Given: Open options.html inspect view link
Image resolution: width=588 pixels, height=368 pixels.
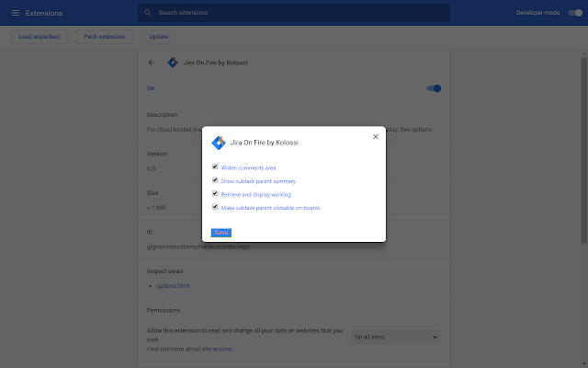Looking at the screenshot, I should click(173, 286).
